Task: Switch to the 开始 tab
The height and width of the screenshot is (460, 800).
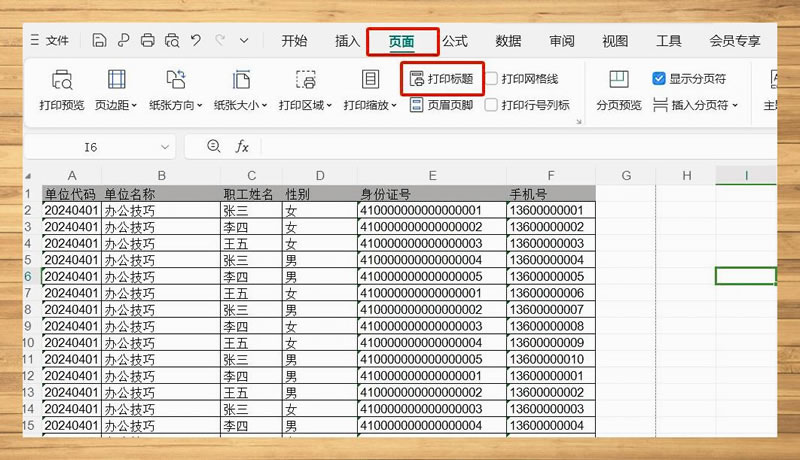Action: [x=294, y=41]
